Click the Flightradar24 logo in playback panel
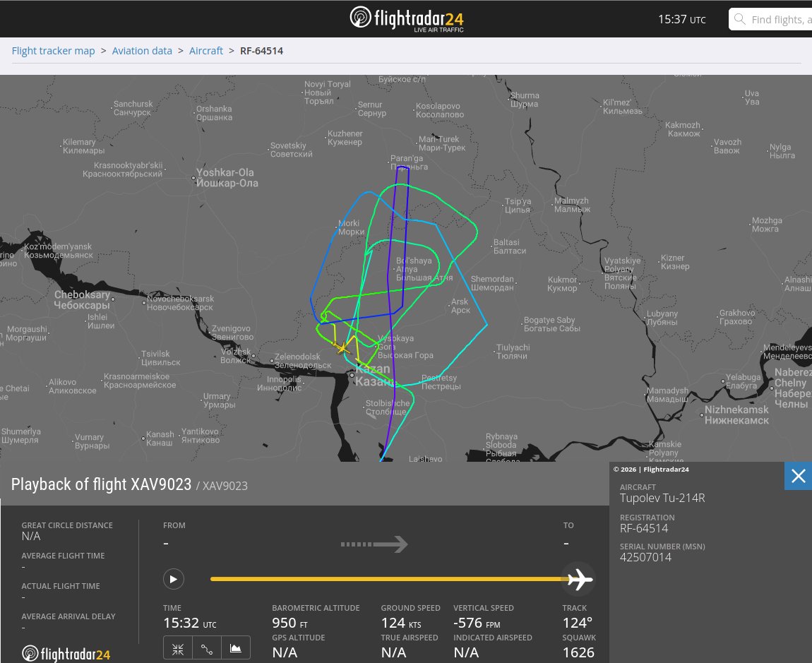The image size is (812, 663). 66,654
